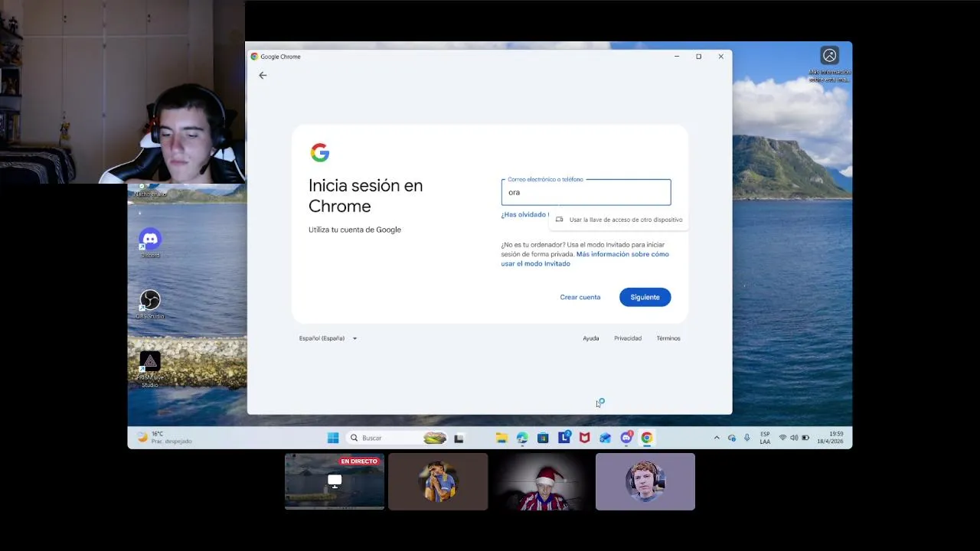Open the McAfee taskbar icon
The width and height of the screenshot is (980, 551).
585,438
